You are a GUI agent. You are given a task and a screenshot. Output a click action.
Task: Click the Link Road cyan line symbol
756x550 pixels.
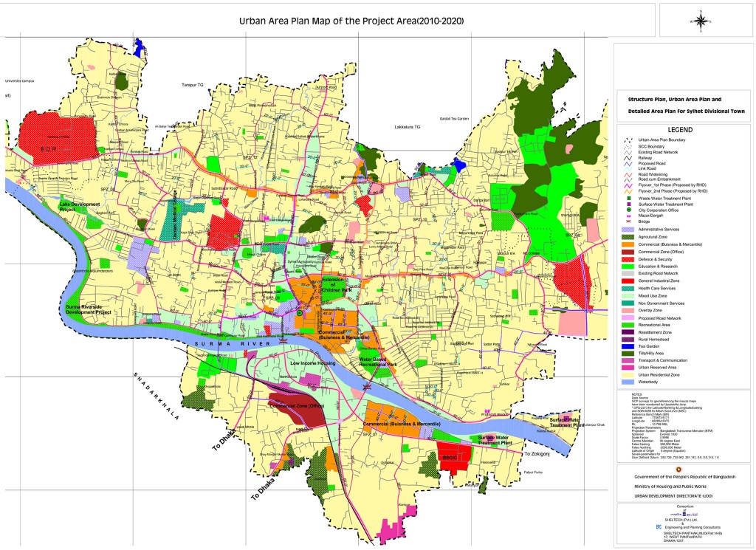pos(628,169)
